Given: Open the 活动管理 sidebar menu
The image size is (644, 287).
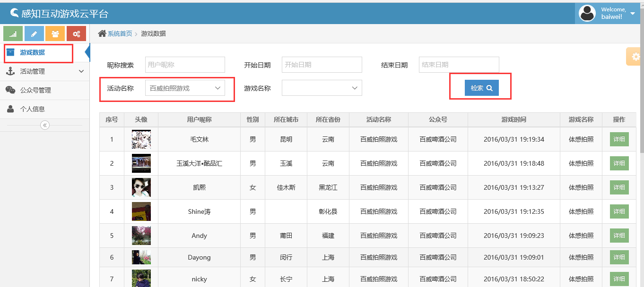Looking at the screenshot, I should [x=45, y=71].
